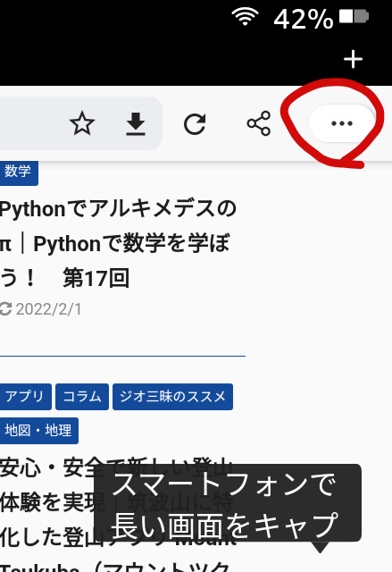
Task: Select the アプリ category tag
Action: tap(25, 397)
